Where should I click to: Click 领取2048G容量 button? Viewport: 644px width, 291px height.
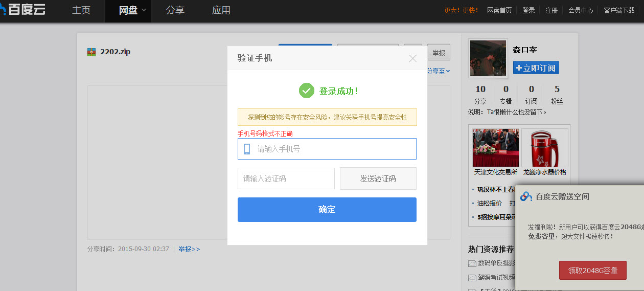[x=593, y=271]
